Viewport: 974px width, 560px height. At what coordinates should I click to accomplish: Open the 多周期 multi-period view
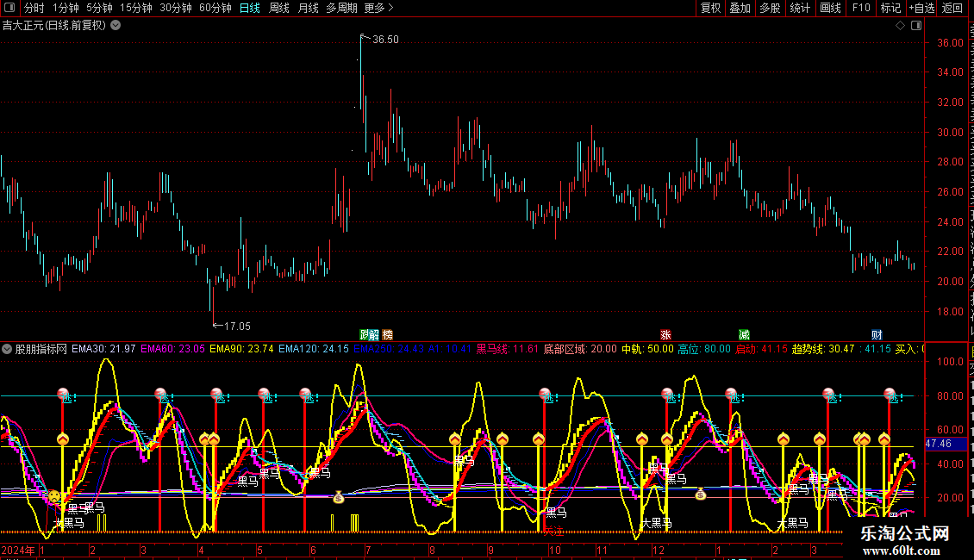pos(341,8)
